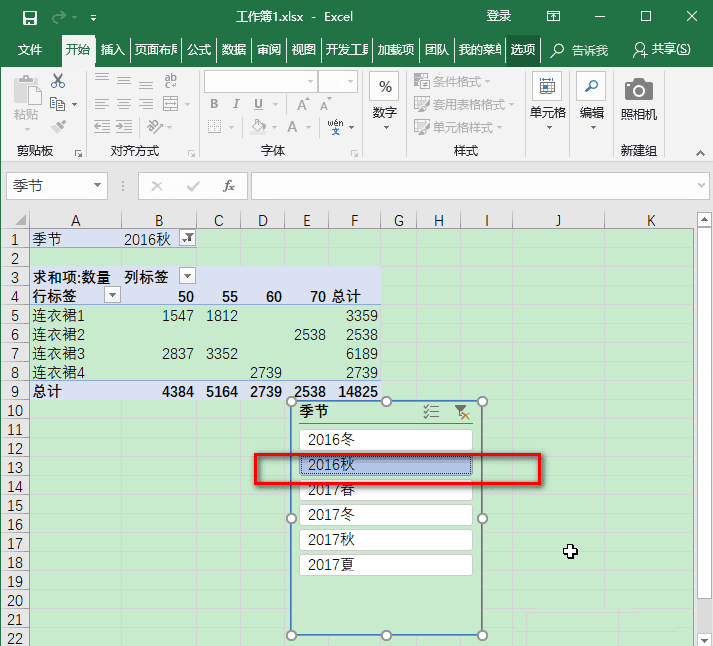Switch to the 插入 ribbon tab

coord(112,50)
